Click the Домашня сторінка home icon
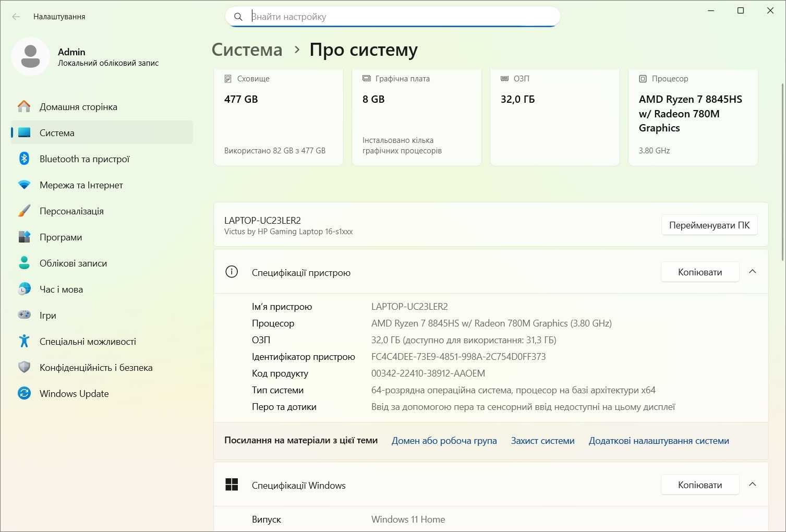Screen dimensions: 786x532 (24, 106)
